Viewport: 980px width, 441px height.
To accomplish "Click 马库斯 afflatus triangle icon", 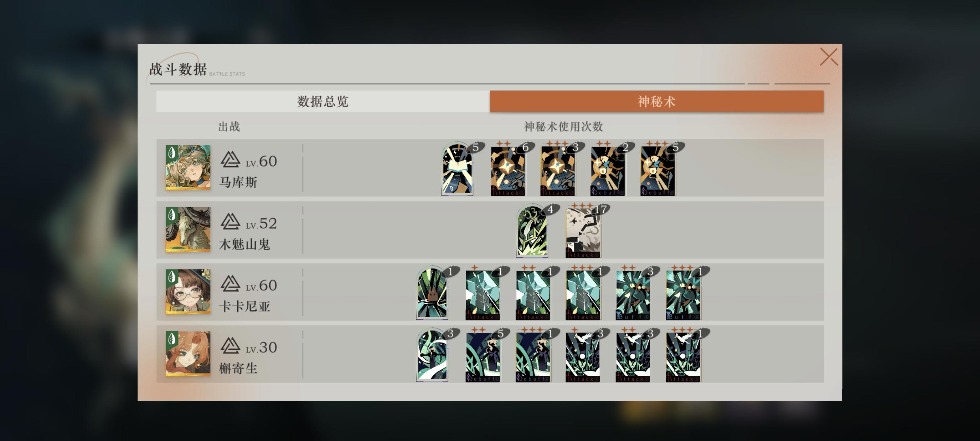I will click(x=230, y=159).
